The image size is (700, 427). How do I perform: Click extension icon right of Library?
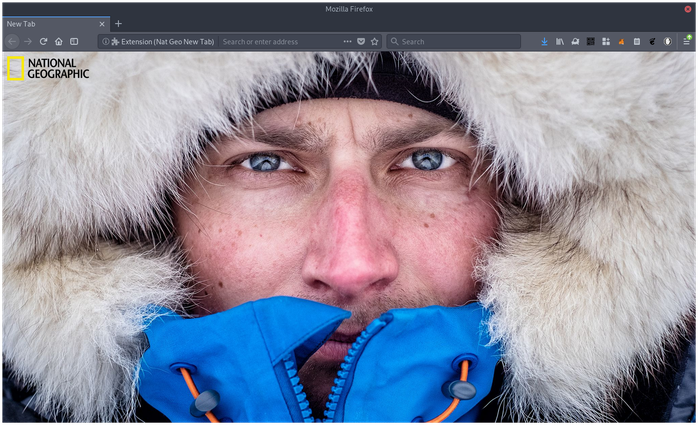575,42
